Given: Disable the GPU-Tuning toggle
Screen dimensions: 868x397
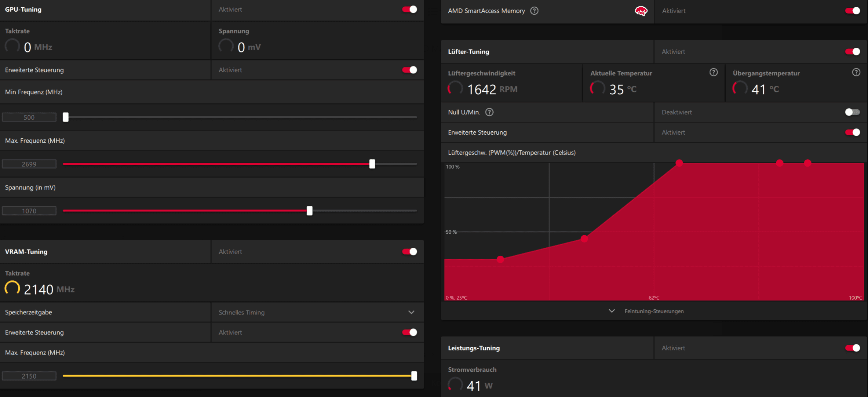Looking at the screenshot, I should coord(409,10).
